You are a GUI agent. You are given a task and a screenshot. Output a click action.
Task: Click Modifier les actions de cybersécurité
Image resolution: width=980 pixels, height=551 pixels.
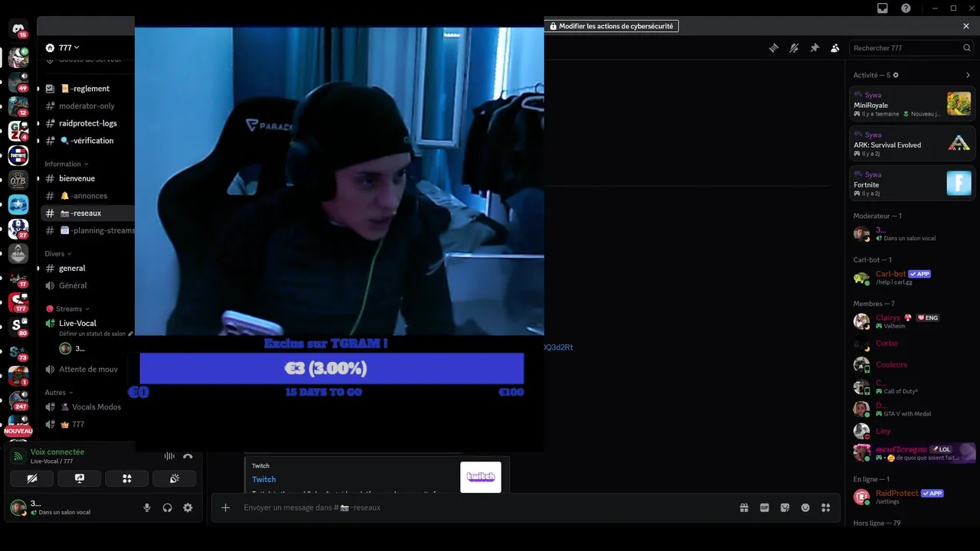pyautogui.click(x=611, y=26)
